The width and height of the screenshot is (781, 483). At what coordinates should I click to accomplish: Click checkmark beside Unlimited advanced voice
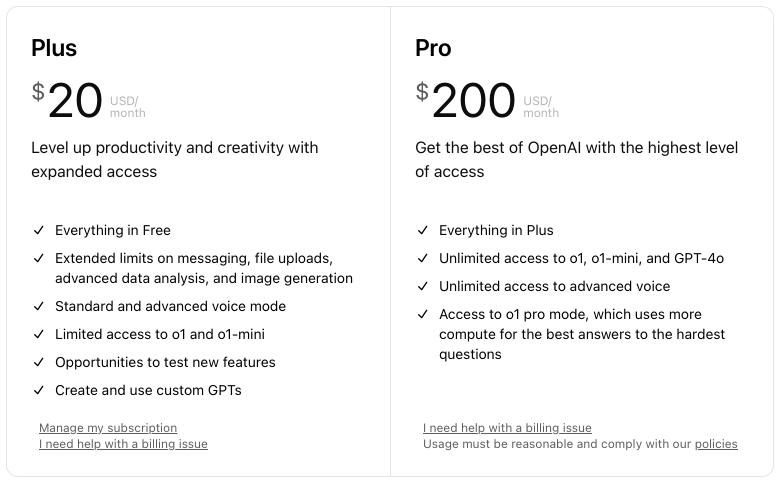[422, 286]
